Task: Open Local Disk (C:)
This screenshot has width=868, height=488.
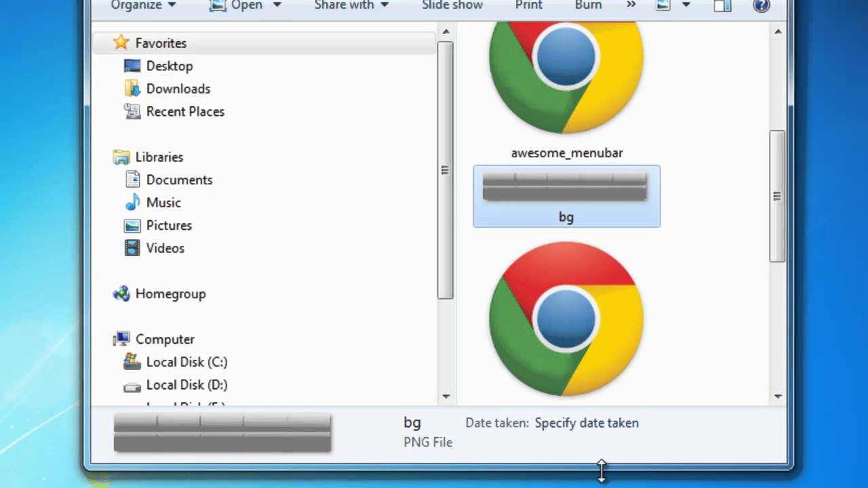Action: tap(186, 362)
